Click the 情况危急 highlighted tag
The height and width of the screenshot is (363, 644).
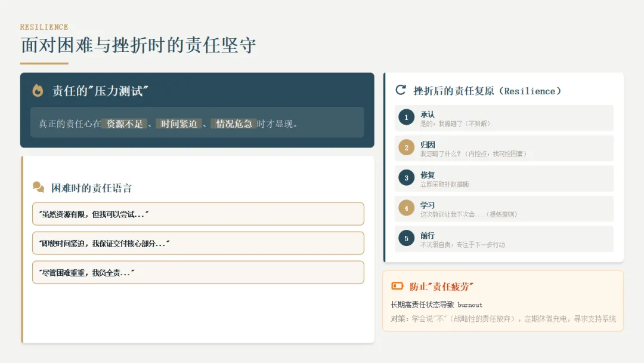(x=234, y=124)
